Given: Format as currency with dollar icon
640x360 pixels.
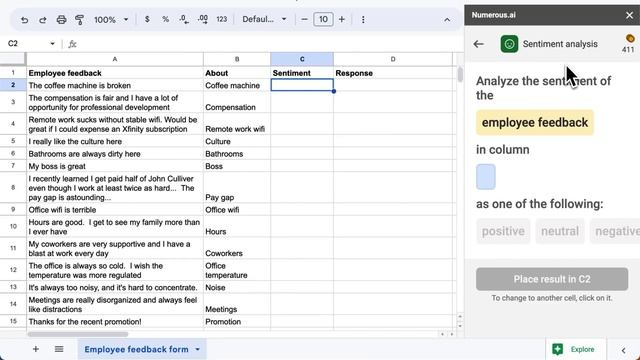Looking at the screenshot, I should click(x=147, y=19).
